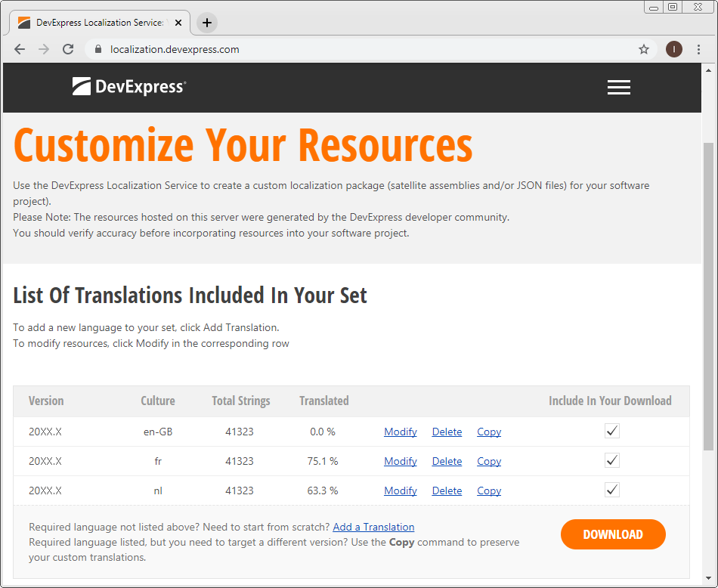This screenshot has width=718, height=588.
Task: Click the browser back arrow
Action: click(x=20, y=49)
